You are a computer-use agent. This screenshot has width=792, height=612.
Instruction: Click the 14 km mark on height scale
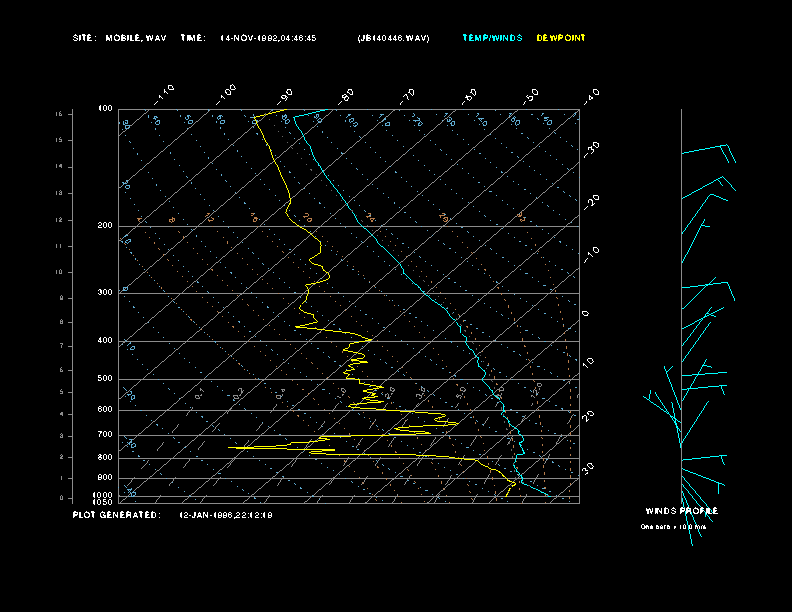pos(60,166)
